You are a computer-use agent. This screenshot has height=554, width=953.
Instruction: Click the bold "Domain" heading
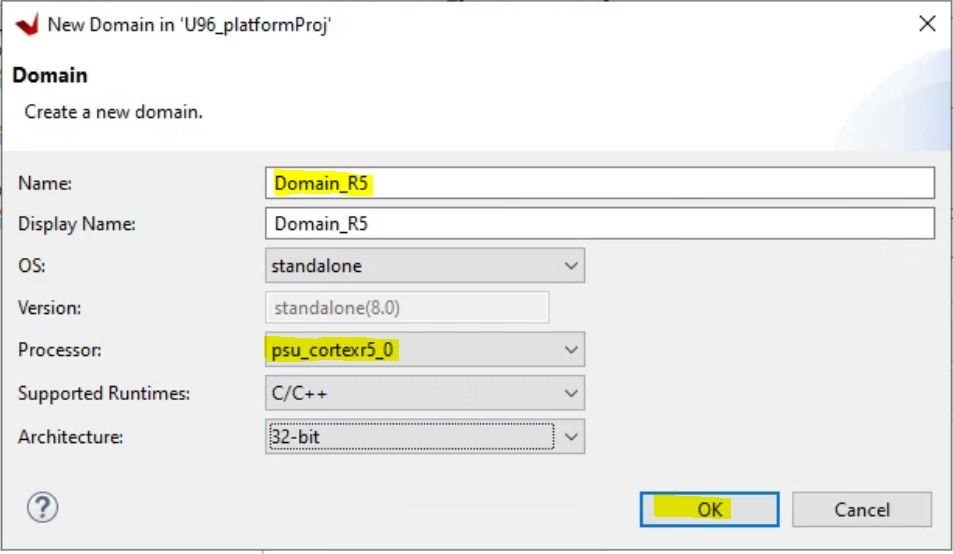pos(50,76)
